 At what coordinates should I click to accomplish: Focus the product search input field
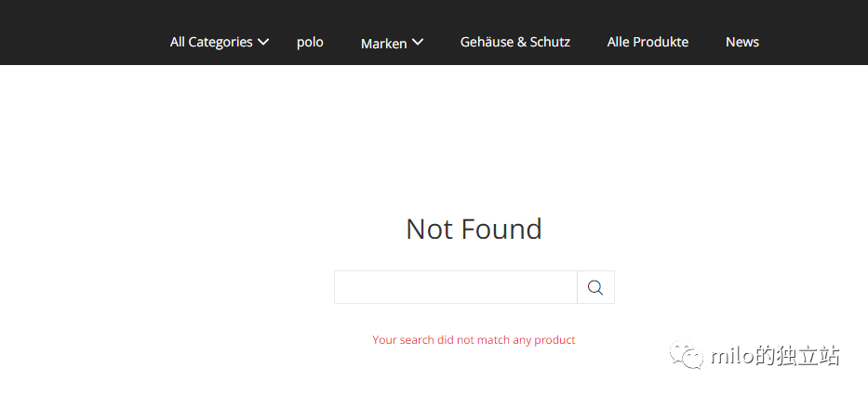455,287
